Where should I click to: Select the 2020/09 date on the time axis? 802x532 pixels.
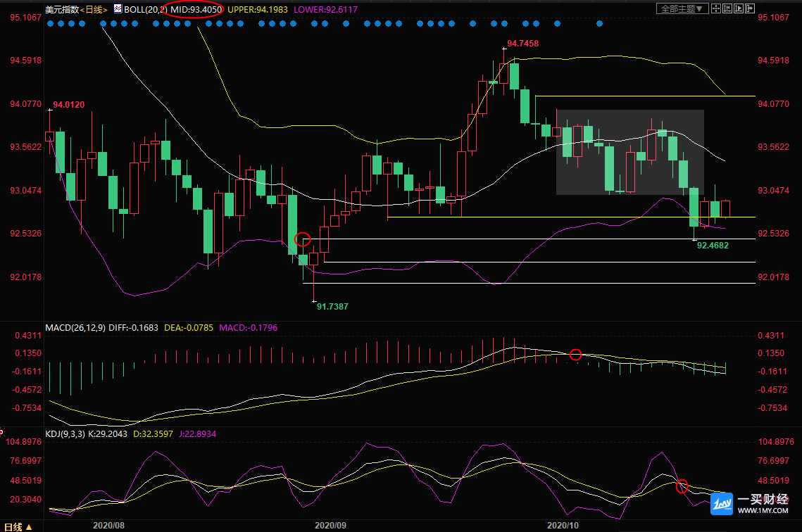pyautogui.click(x=330, y=526)
